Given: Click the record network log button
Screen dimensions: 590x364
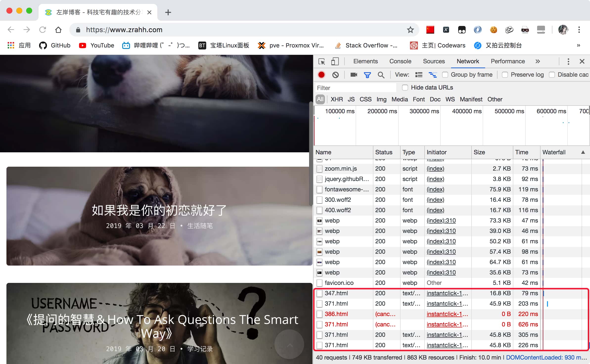Looking at the screenshot, I should (321, 75).
